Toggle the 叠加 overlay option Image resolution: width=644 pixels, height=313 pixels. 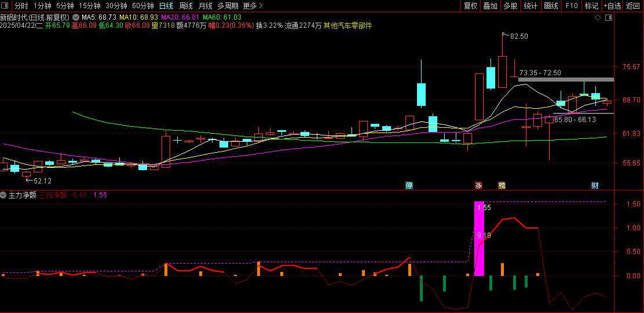pos(491,6)
